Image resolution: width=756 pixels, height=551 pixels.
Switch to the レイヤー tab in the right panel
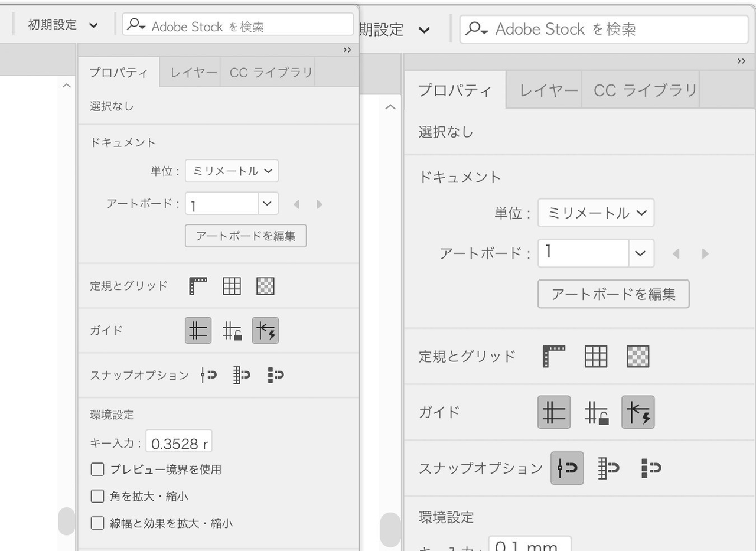548,90
